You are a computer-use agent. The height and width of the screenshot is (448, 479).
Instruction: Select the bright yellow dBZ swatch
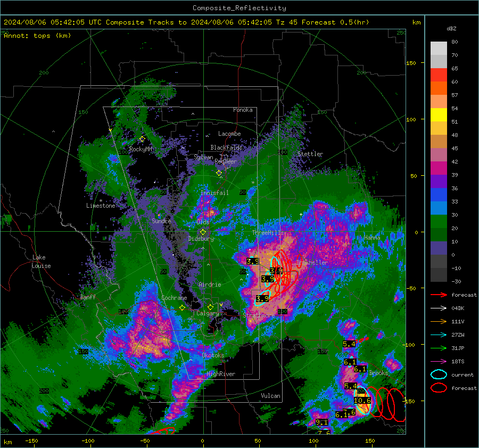(439, 115)
